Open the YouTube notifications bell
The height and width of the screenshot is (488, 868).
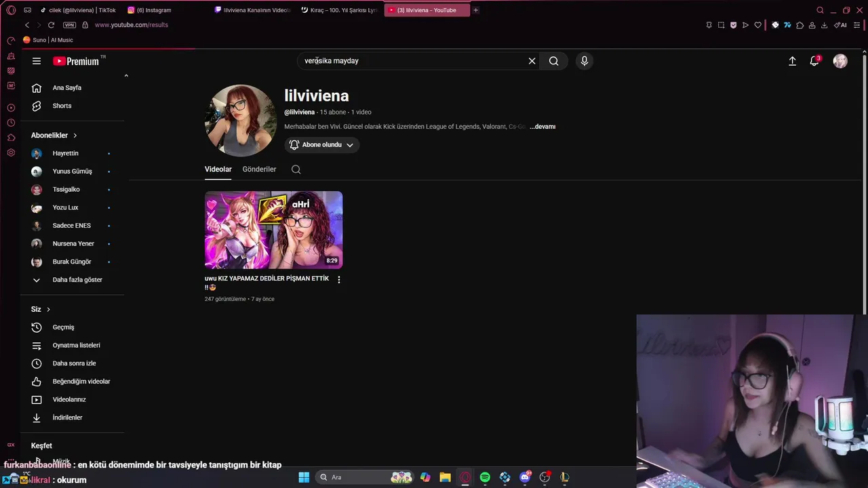click(x=814, y=61)
